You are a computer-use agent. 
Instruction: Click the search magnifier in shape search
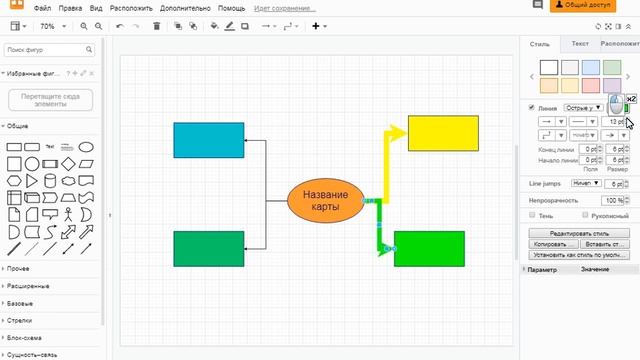89,50
